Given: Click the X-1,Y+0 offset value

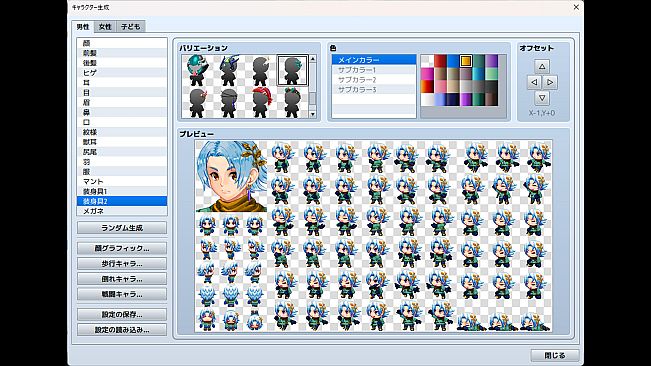Looking at the screenshot, I should coord(542,113).
